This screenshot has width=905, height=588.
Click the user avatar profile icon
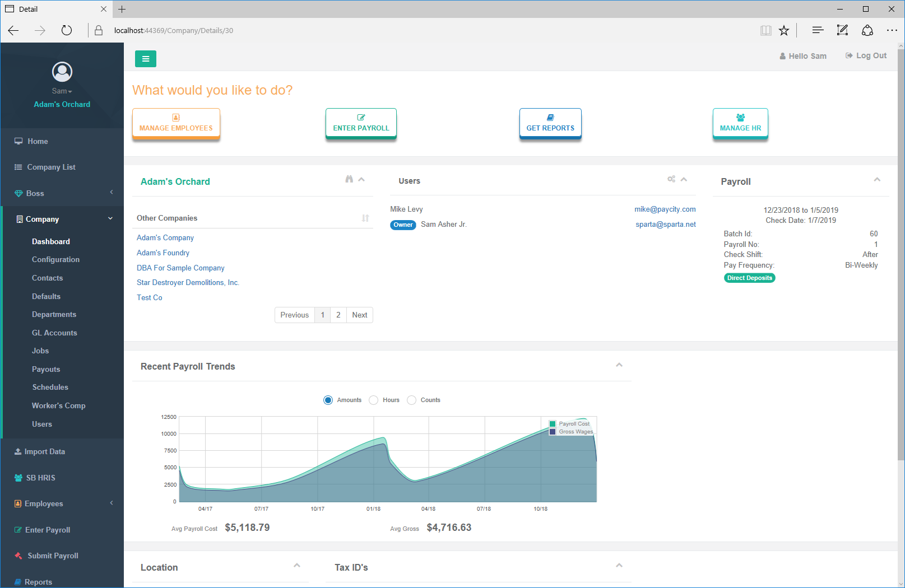pyautogui.click(x=62, y=72)
